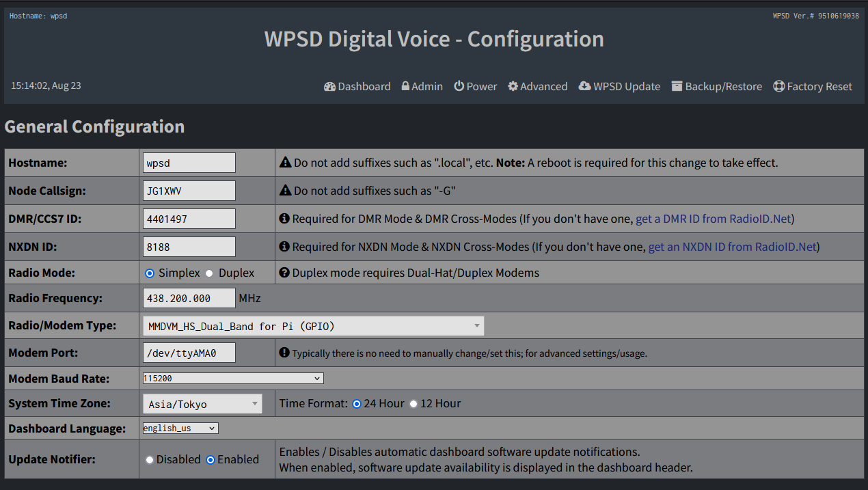The image size is (868, 490).
Task: Click the warning triangle beside the Hostname note
Action: pos(286,163)
